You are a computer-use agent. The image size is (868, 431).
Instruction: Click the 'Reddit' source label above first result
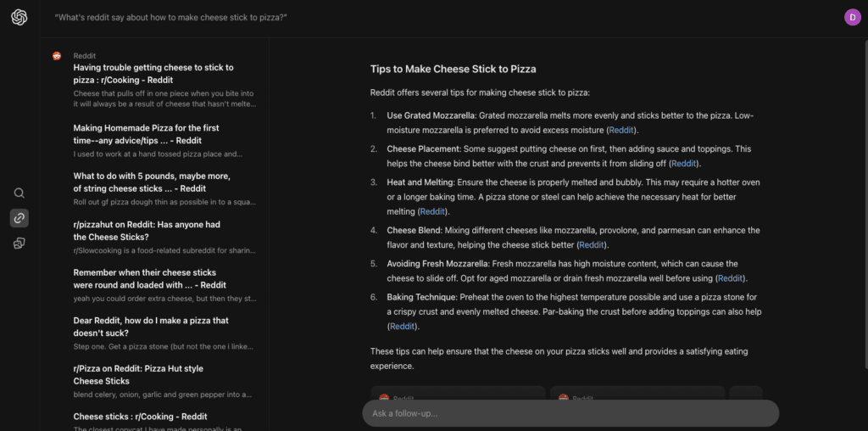[x=84, y=55]
